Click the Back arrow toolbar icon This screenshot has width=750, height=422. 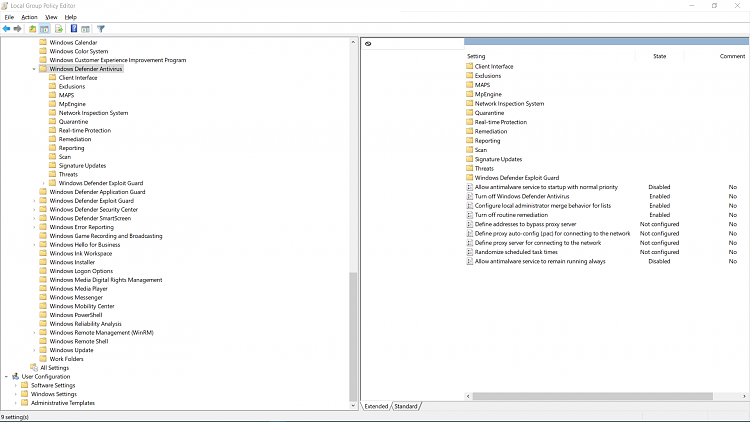[6, 29]
